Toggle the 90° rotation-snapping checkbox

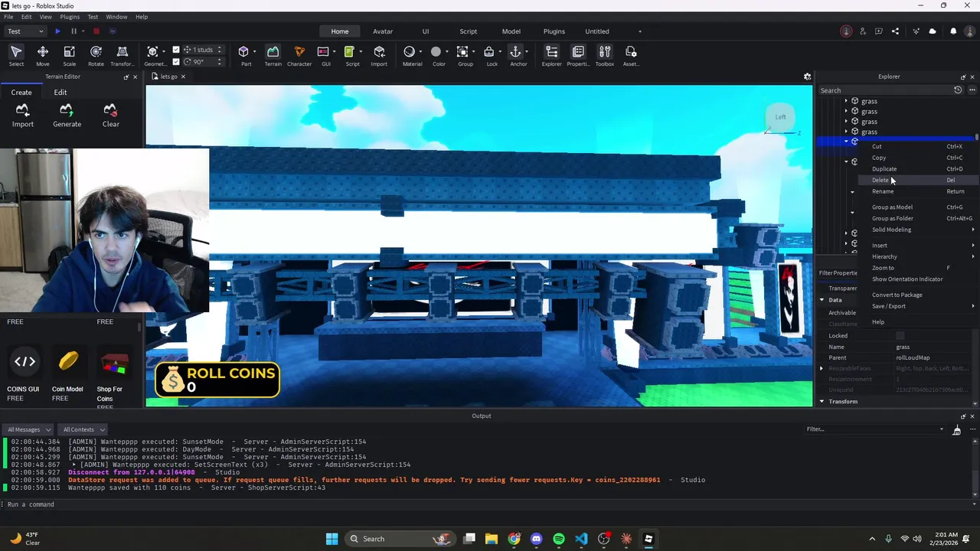coord(176,62)
